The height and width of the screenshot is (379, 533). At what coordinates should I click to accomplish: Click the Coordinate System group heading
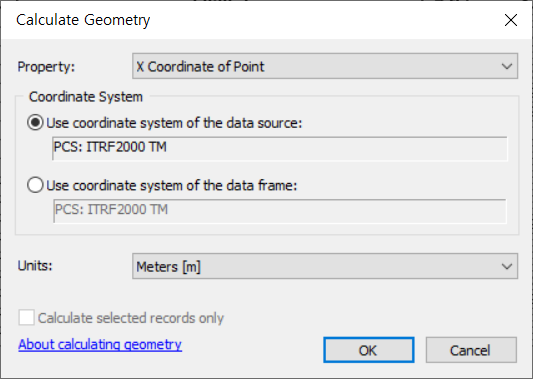point(86,97)
